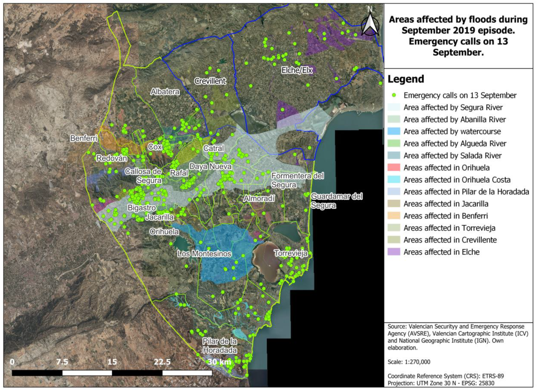Image resolution: width=538 pixels, height=392 pixels.
Task: Click the Pilar de la Horadada label
Action: tap(220, 346)
